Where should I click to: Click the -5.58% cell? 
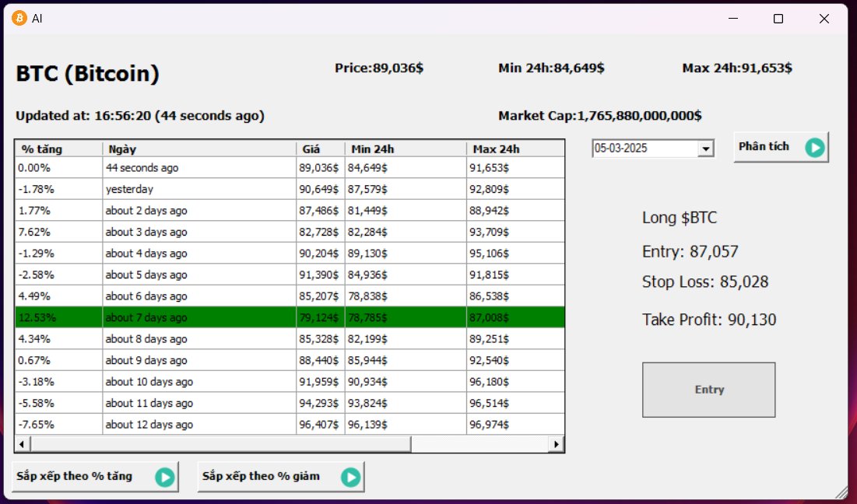pyautogui.click(x=59, y=403)
